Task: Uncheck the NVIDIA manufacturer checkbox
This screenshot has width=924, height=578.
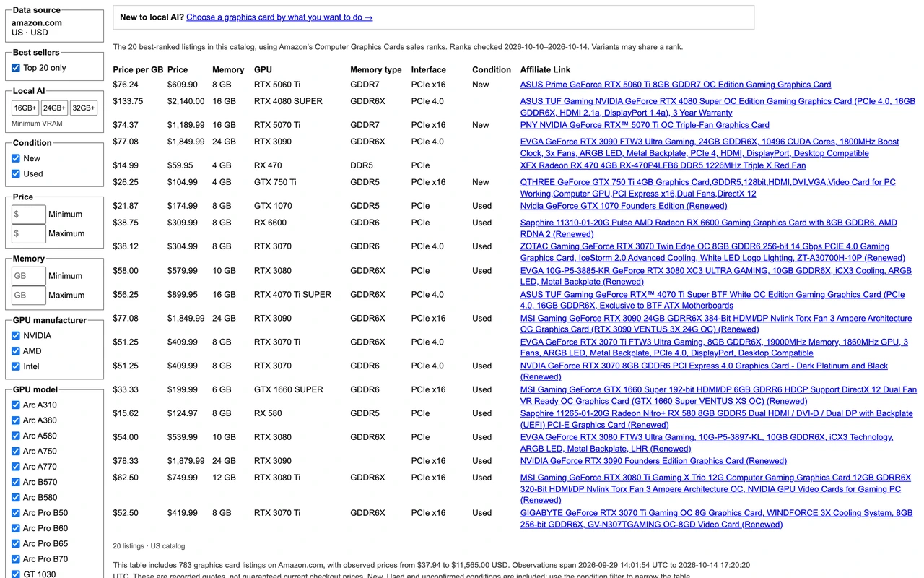Action: pos(16,335)
